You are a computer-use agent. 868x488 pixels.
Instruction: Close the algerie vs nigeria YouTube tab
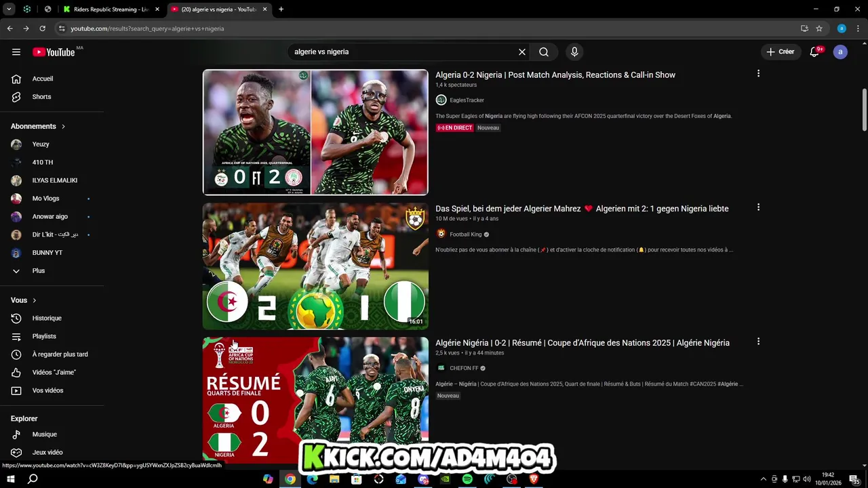(x=265, y=9)
